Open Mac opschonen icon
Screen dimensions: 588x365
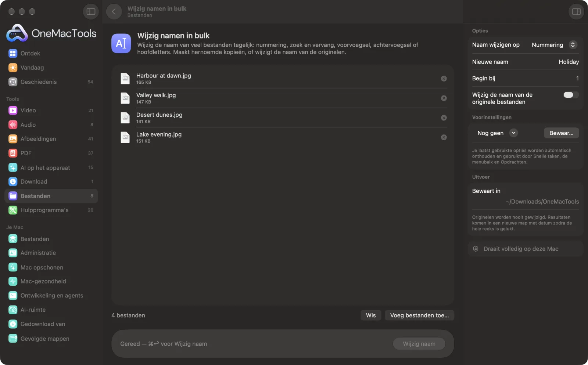(13, 267)
